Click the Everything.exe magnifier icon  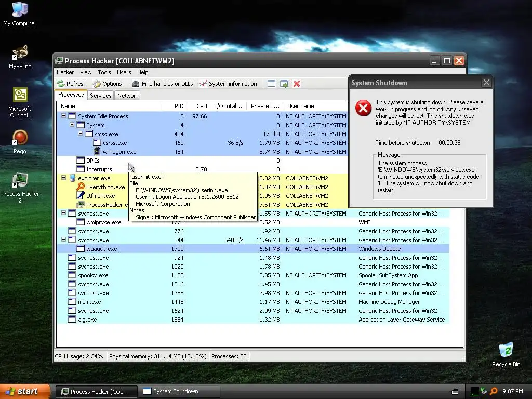[x=81, y=187]
